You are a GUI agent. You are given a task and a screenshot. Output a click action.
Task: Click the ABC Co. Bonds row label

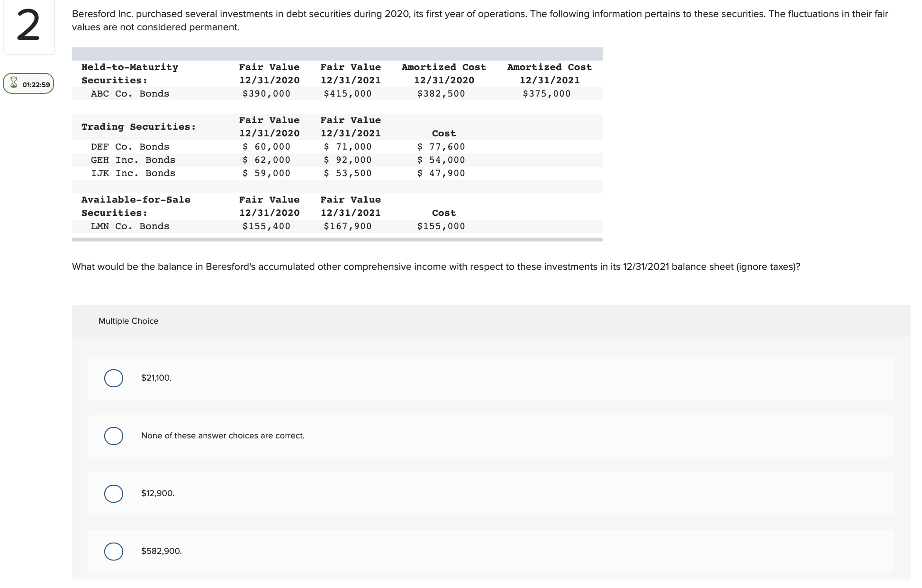click(130, 94)
